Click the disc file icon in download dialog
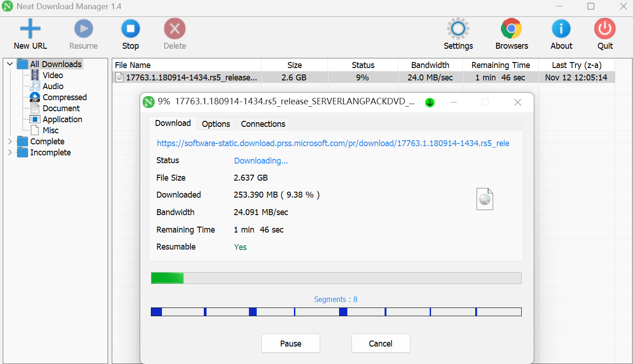Screen dimensions: 633x364 pyautogui.click(x=485, y=199)
